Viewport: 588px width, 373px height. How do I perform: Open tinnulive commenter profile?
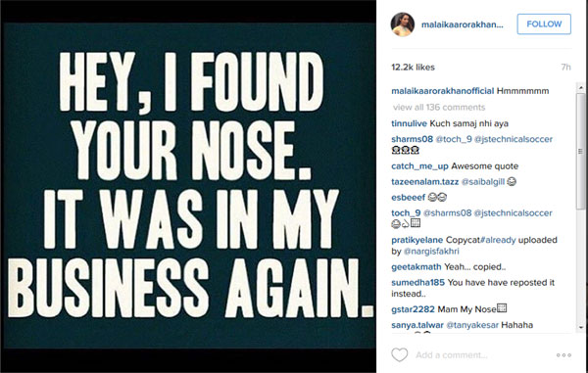409,123
